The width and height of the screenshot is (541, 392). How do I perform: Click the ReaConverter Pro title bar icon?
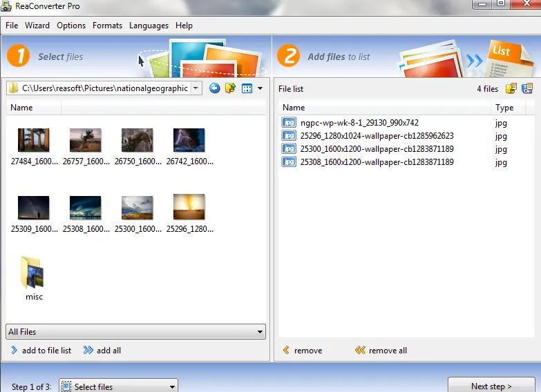tap(6, 6)
